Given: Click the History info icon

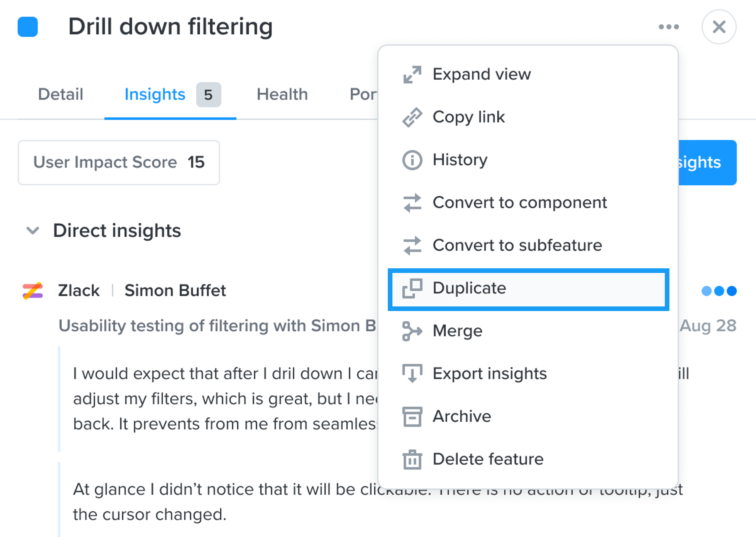Looking at the screenshot, I should click(412, 160).
